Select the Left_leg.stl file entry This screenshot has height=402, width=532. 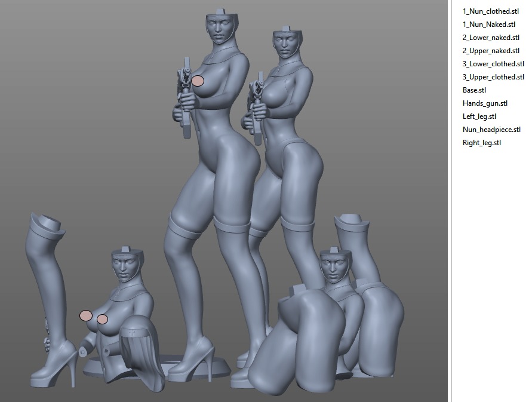479,116
